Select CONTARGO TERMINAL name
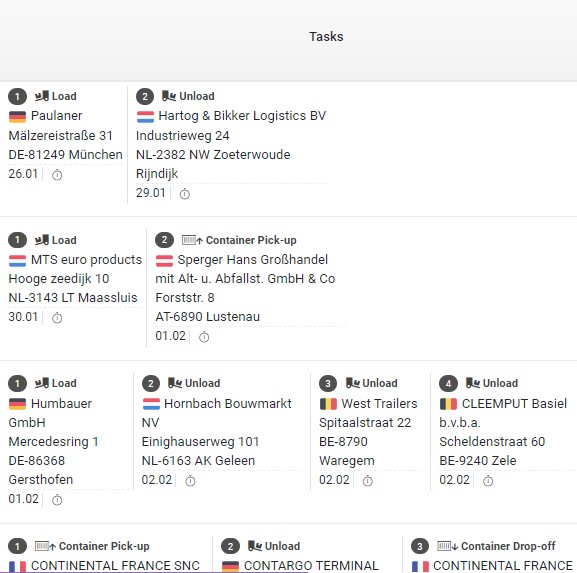 311,566
